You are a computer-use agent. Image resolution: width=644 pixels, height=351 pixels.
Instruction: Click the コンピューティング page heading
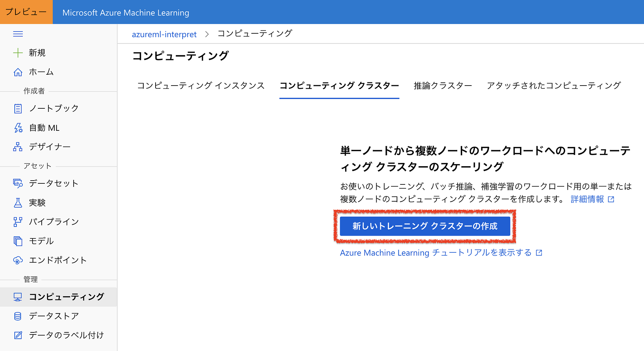180,56
